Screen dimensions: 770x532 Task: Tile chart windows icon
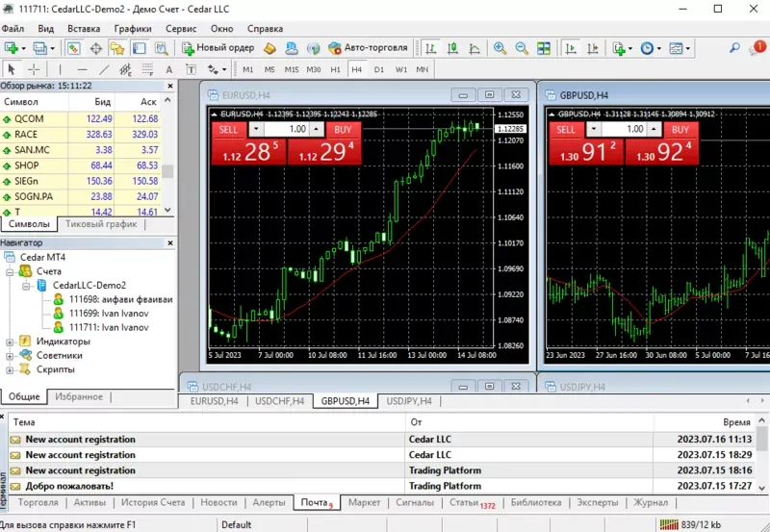point(544,48)
